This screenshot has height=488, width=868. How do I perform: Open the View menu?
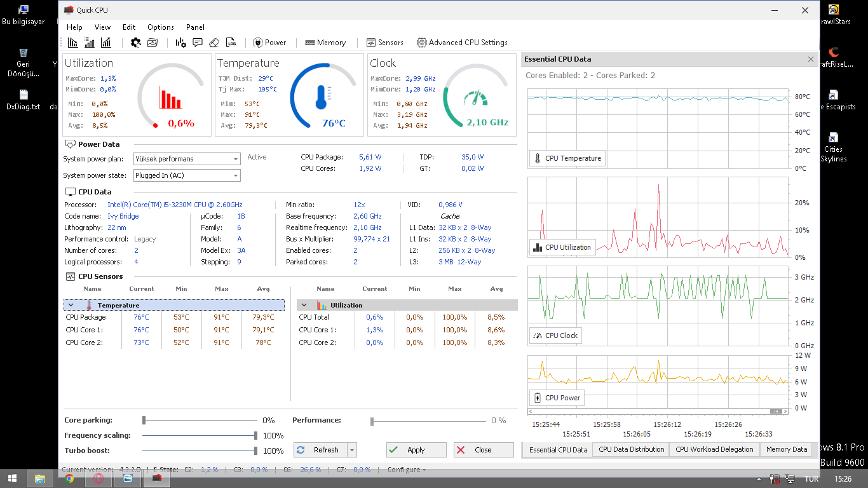tap(102, 27)
